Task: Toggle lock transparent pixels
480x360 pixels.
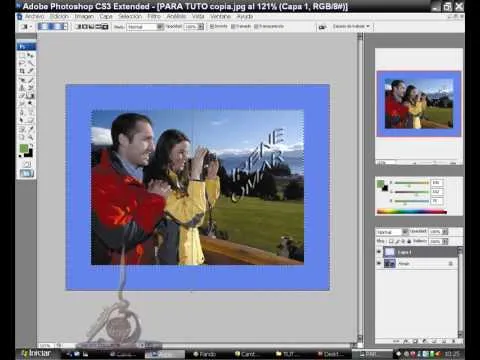Action: tap(391, 241)
